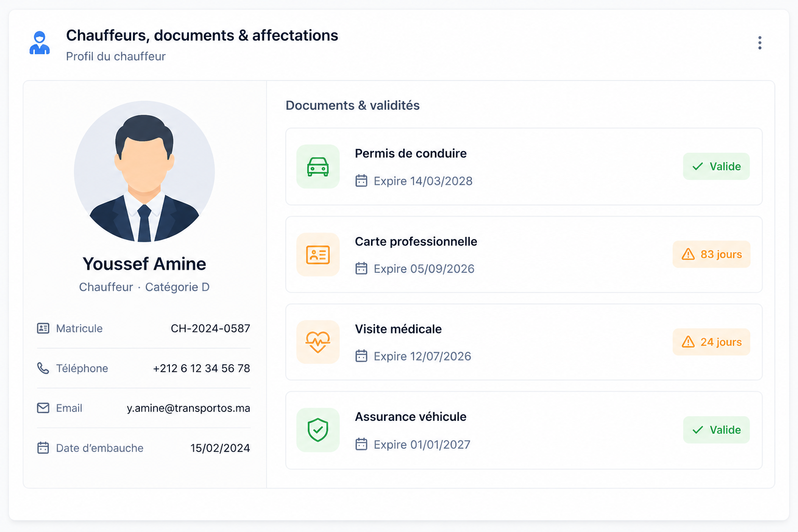Click the Valide text in Assurance véhicule badge

[725, 430]
